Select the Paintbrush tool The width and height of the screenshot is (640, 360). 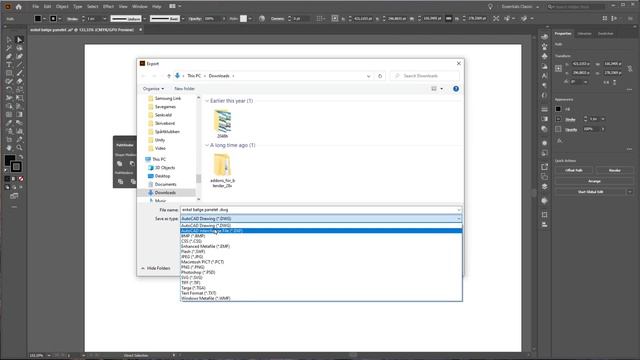[x=19, y=73]
